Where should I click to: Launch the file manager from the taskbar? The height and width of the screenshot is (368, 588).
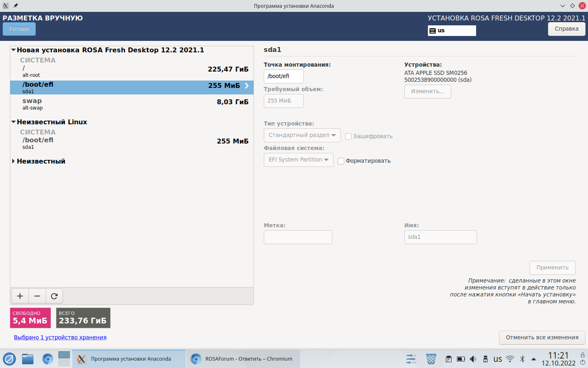[28, 359]
